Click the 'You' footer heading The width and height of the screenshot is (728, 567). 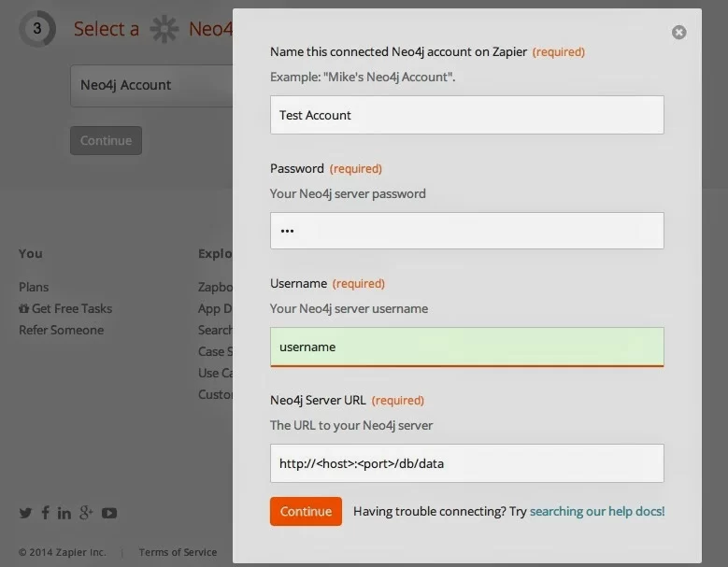(31, 253)
